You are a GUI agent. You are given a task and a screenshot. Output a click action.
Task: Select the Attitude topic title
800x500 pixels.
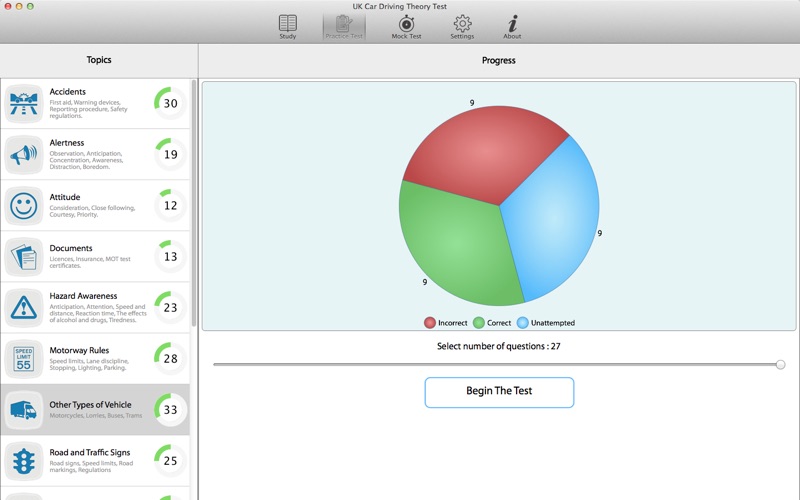[x=65, y=197]
